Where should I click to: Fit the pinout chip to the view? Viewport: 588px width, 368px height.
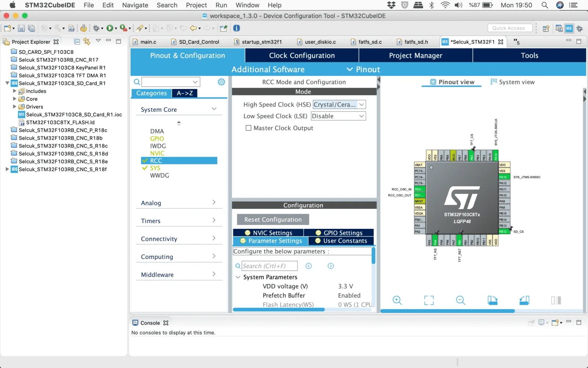[429, 300]
